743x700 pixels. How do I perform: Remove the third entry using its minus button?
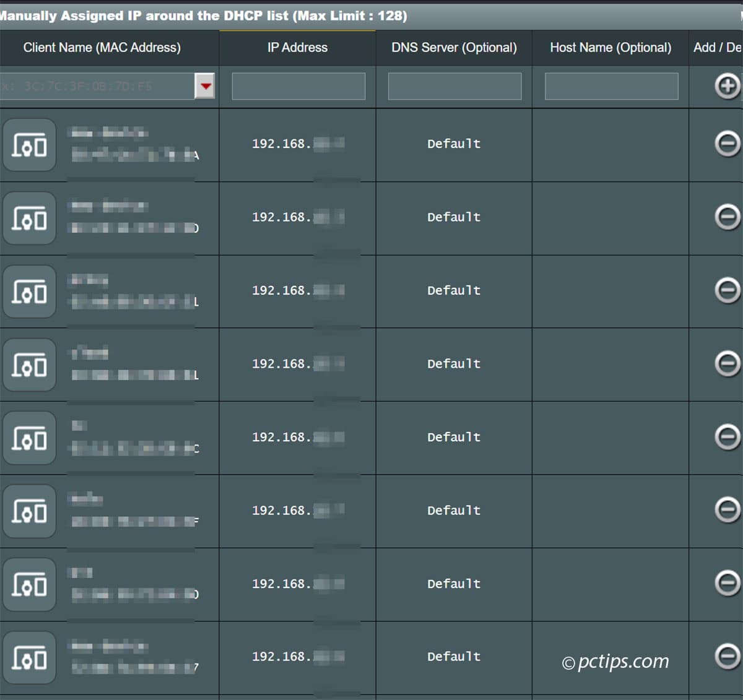[728, 290]
